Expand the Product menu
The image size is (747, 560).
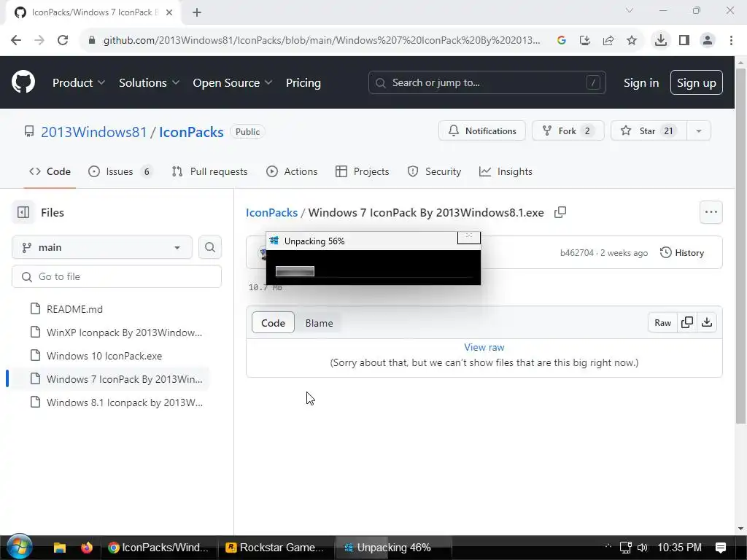click(x=79, y=83)
